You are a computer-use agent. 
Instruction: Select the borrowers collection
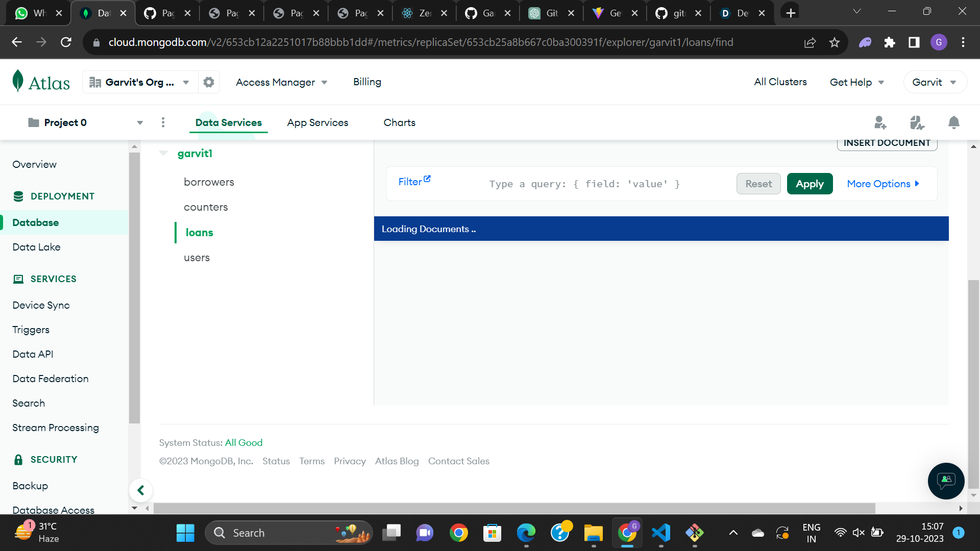click(209, 182)
